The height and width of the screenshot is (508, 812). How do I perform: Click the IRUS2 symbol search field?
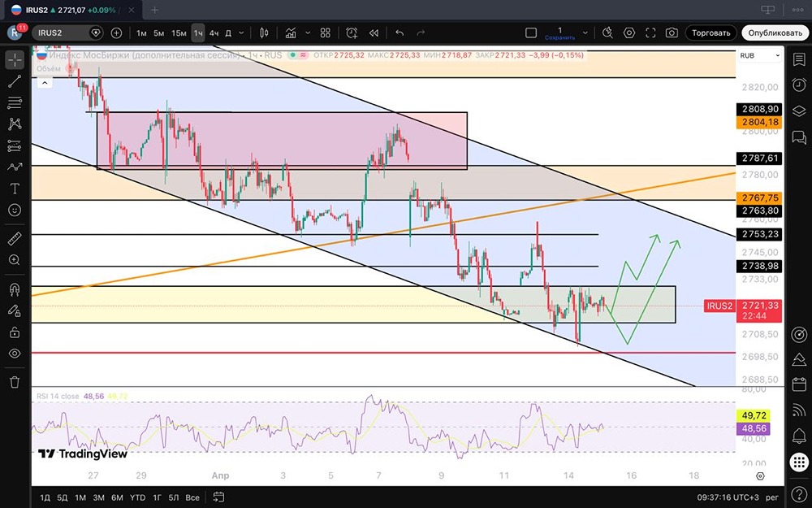(x=67, y=33)
